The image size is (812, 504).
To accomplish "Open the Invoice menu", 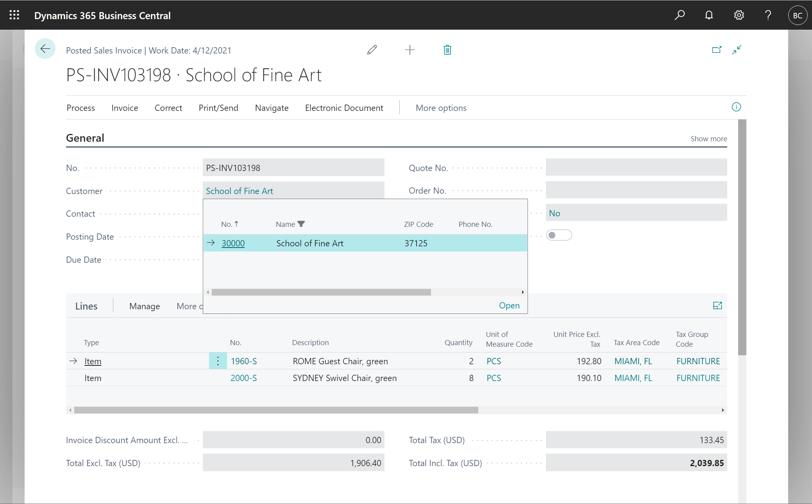I will pos(125,108).
